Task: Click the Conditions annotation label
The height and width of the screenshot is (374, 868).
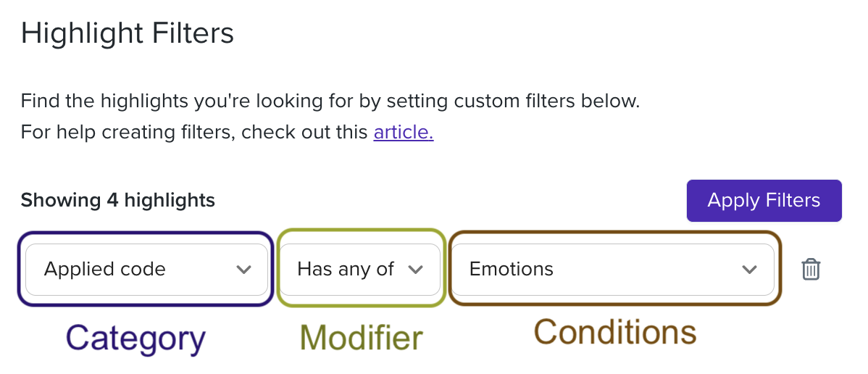Action: point(615,333)
